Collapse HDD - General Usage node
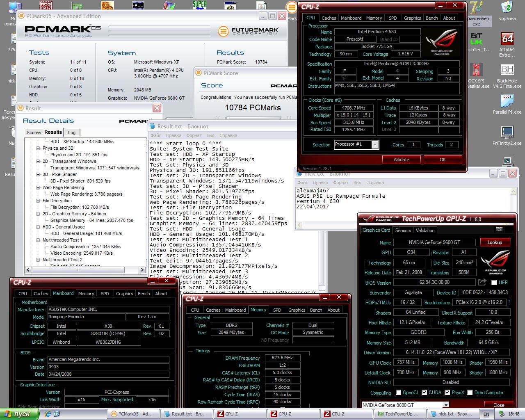This screenshot has width=525, height=420. coord(38,227)
